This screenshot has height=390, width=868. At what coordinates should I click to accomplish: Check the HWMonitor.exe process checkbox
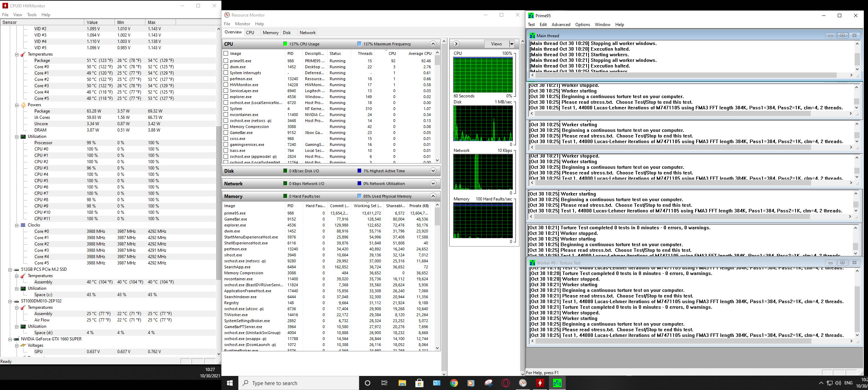pos(226,85)
